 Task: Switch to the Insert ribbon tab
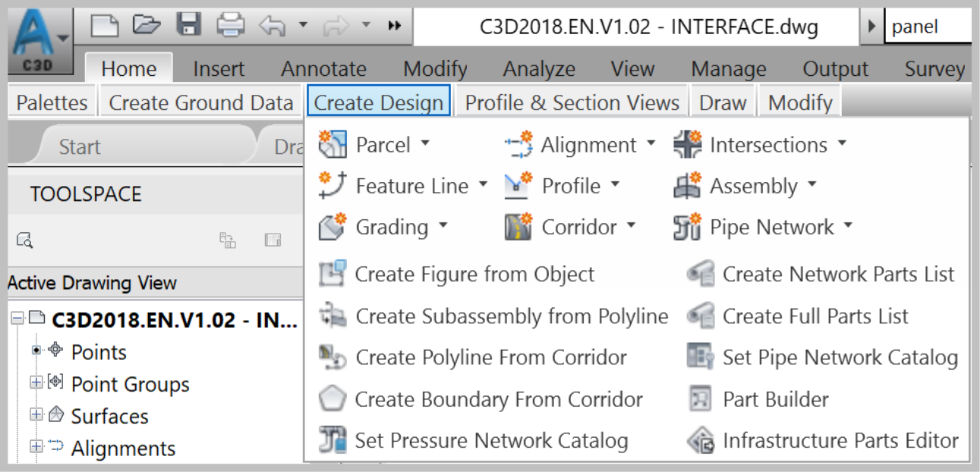click(219, 68)
